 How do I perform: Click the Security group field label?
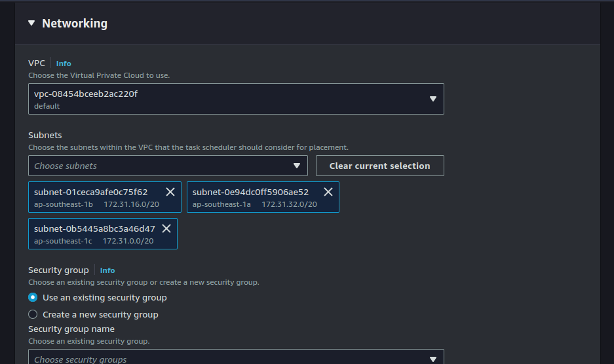click(58, 270)
